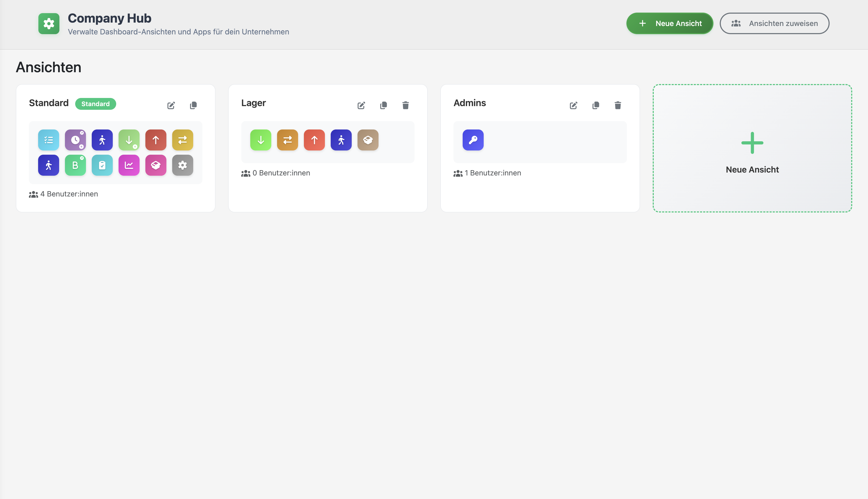Duplicate the Standard view with copy icon
Screen dimensions: 868x499
click(193, 105)
